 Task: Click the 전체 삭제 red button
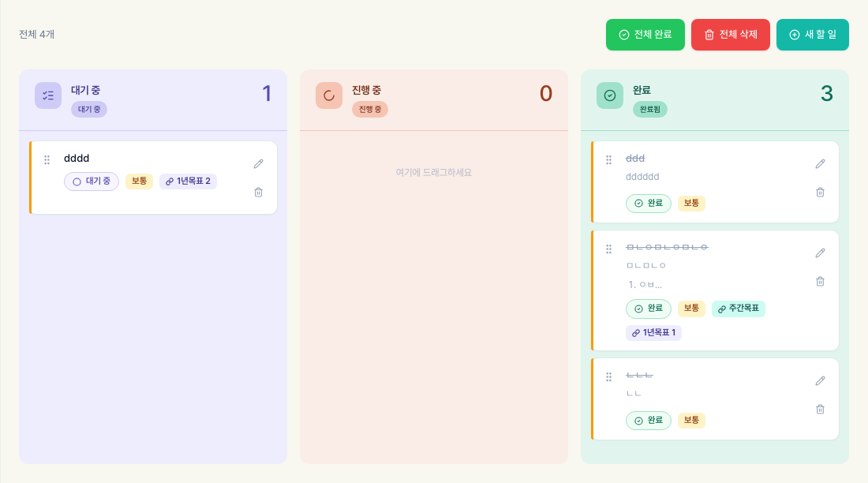coord(731,35)
